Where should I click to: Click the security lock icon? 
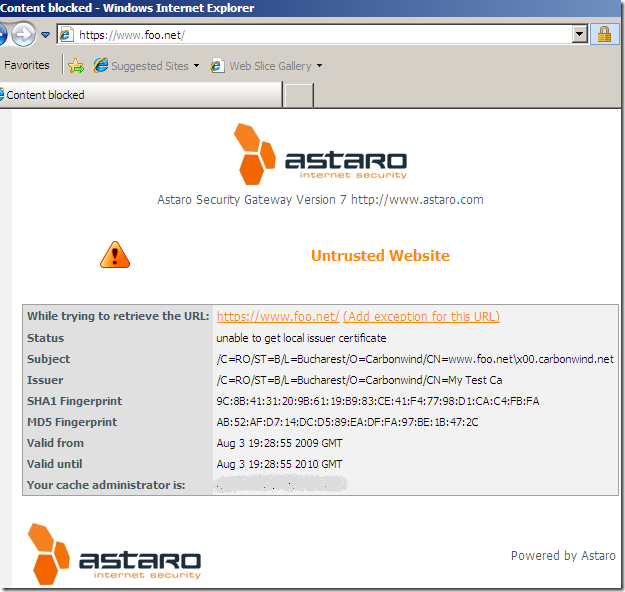point(604,34)
